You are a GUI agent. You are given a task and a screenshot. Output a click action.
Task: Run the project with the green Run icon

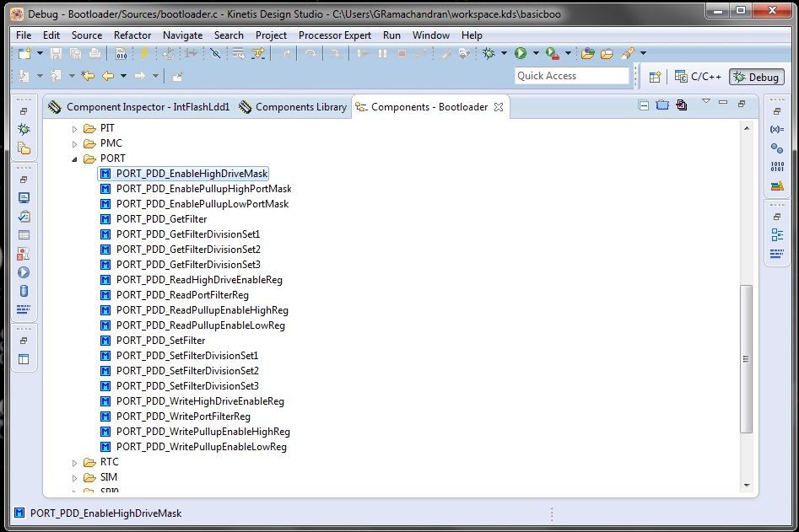tap(521, 54)
